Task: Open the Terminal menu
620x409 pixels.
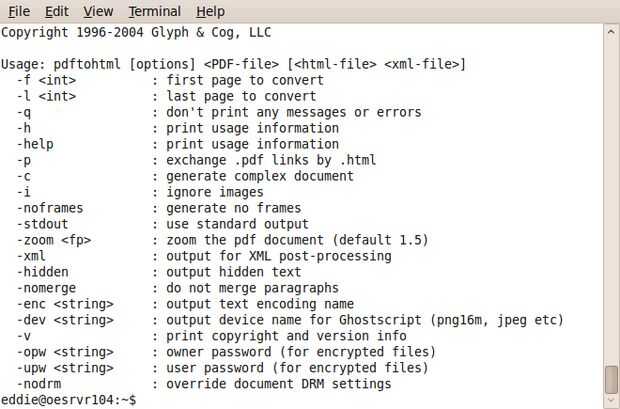Action: [154, 11]
